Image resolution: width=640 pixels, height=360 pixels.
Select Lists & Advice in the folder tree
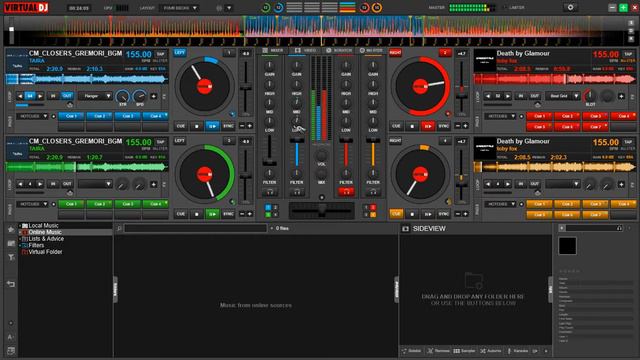click(x=46, y=239)
